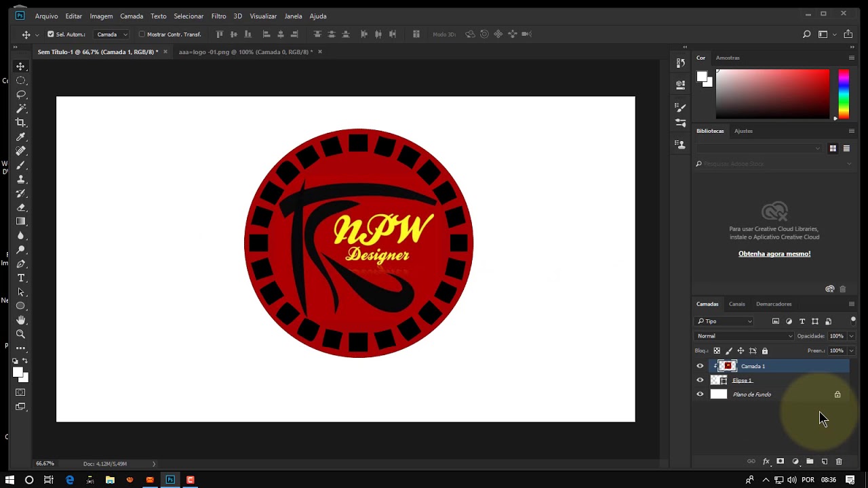
Task: Open the Normal blend mode dropdown
Action: click(745, 336)
